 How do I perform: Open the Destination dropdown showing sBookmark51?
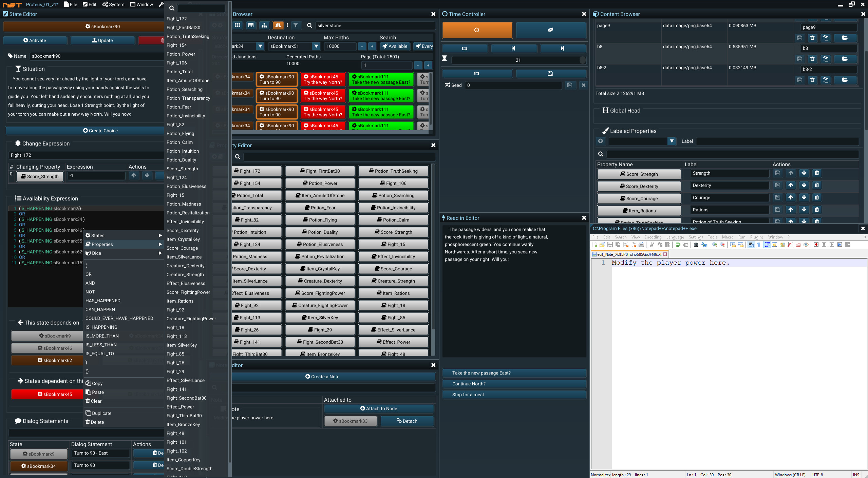coord(316,46)
